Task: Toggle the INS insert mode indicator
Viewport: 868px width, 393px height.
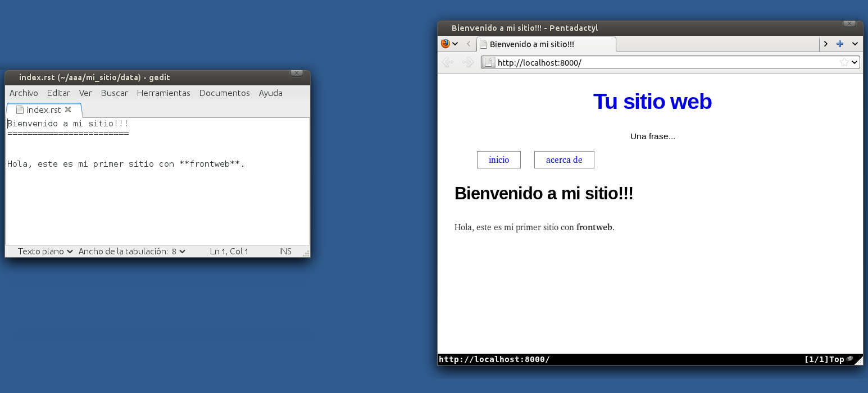Action: [x=285, y=252]
